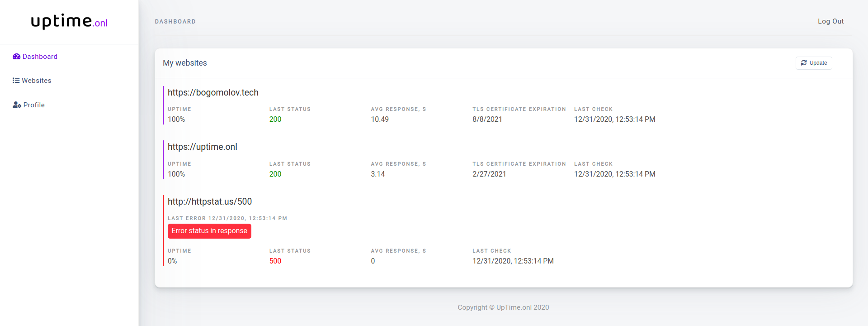
Task: Click last check time for httpstat.us
Action: (x=513, y=261)
